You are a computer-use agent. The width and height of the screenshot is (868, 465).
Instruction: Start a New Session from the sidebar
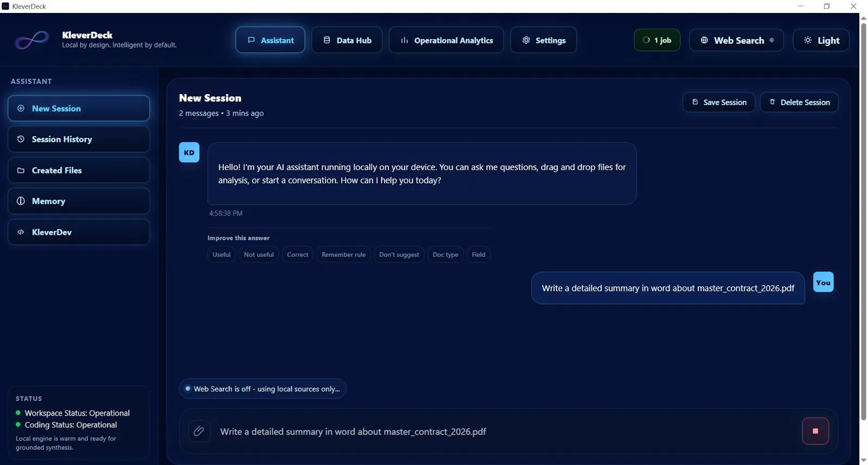click(x=79, y=108)
